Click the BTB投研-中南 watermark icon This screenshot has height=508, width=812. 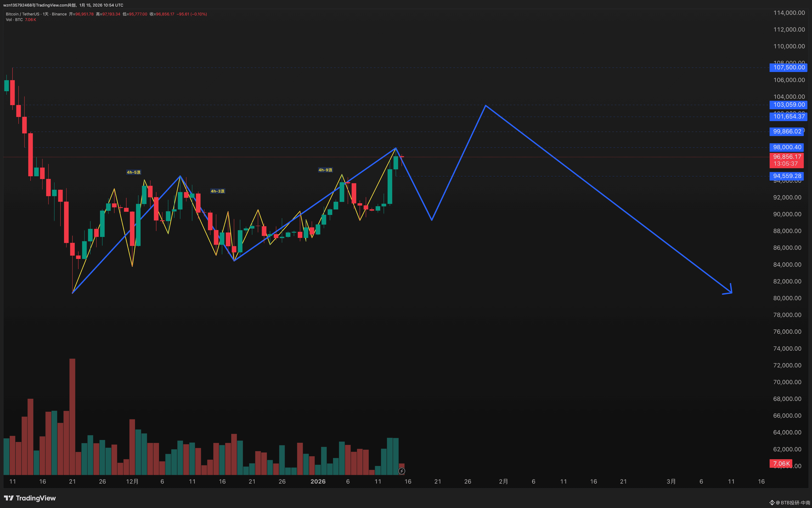point(772,503)
